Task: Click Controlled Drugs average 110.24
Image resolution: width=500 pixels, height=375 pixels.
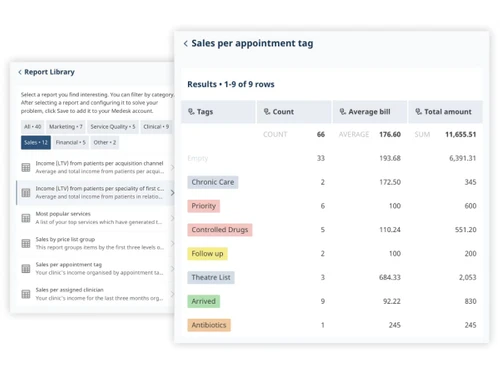Action: pos(390,230)
